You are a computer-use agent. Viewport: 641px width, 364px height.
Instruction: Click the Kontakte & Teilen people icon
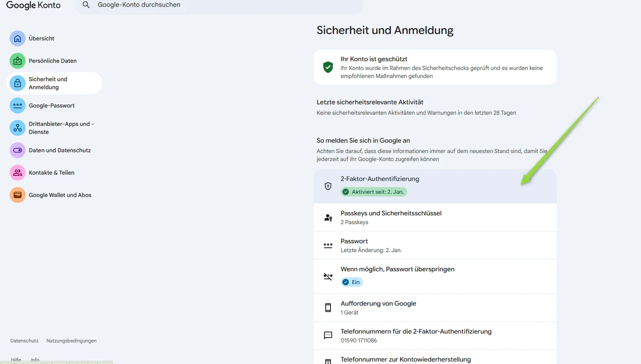(x=18, y=173)
